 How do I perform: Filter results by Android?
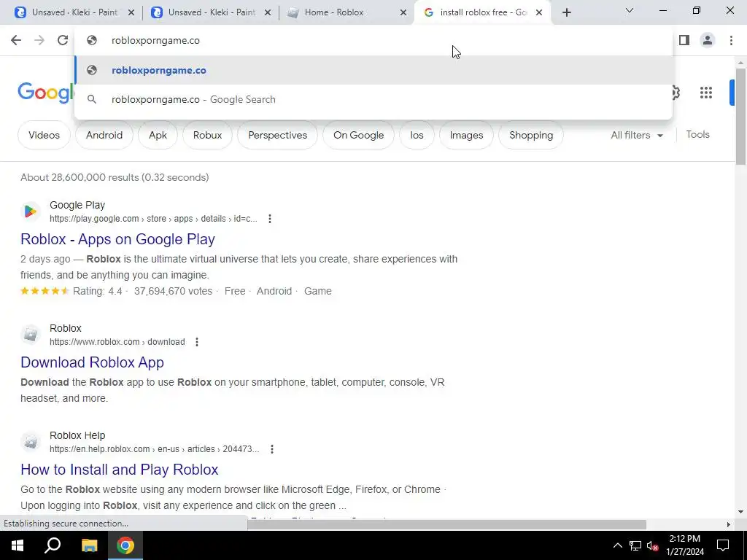coord(104,135)
